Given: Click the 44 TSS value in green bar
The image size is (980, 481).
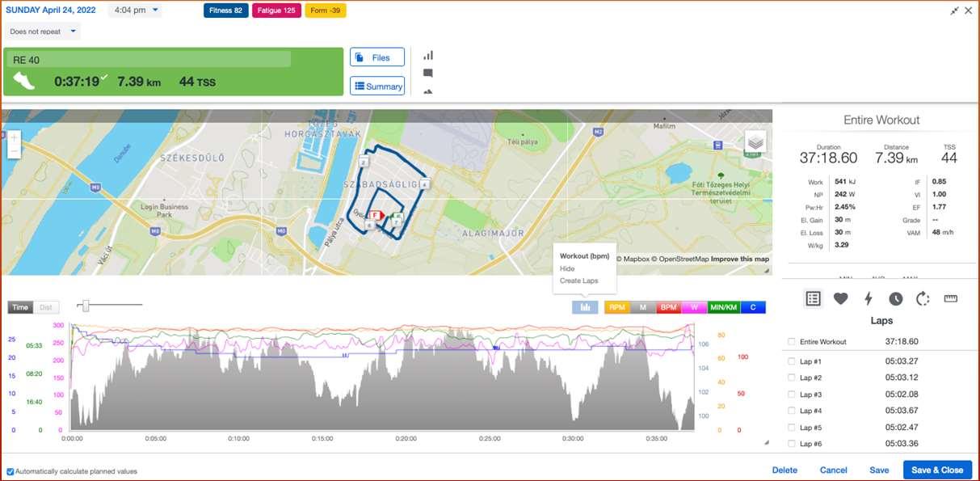Looking at the screenshot, I should [197, 82].
